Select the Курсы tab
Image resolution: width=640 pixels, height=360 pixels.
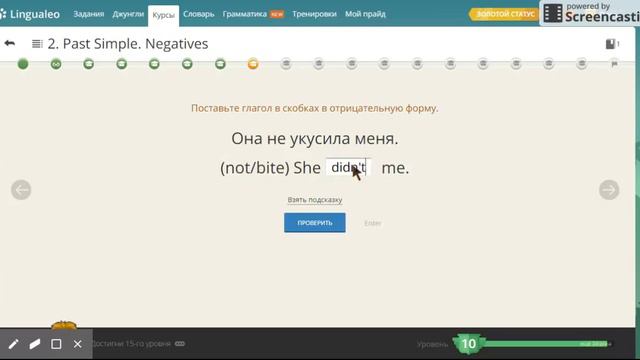[x=163, y=16]
